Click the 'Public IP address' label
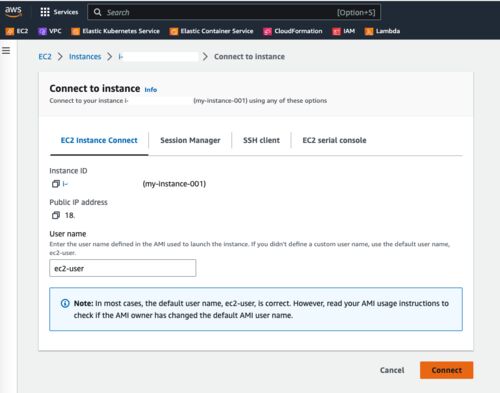Image resolution: width=500 pixels, height=393 pixels. [x=78, y=202]
